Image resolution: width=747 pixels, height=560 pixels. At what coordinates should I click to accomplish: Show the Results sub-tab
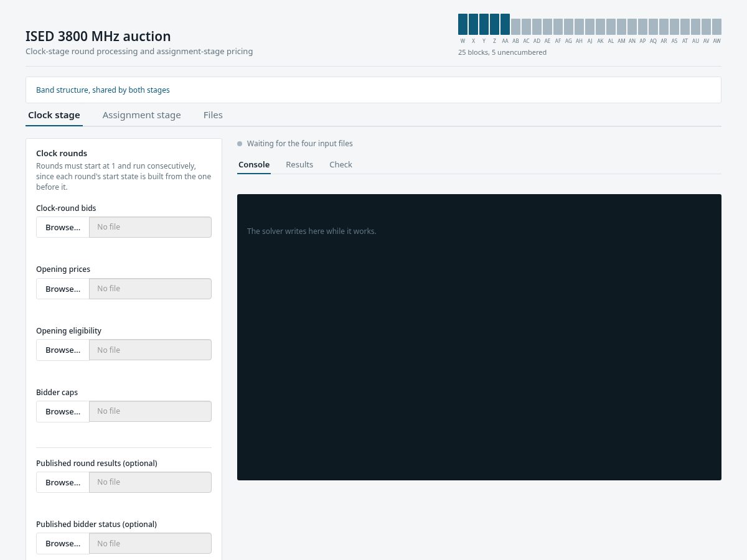pos(299,165)
